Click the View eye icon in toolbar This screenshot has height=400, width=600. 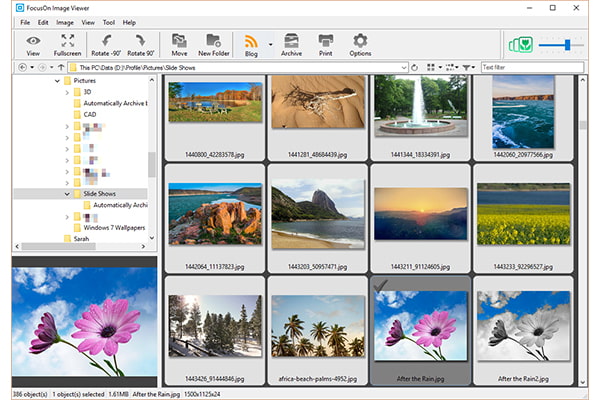(34, 41)
